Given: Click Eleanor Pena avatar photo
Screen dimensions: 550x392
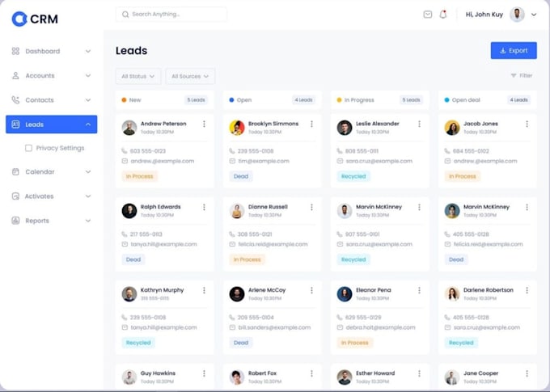Looking at the screenshot, I should tap(345, 294).
